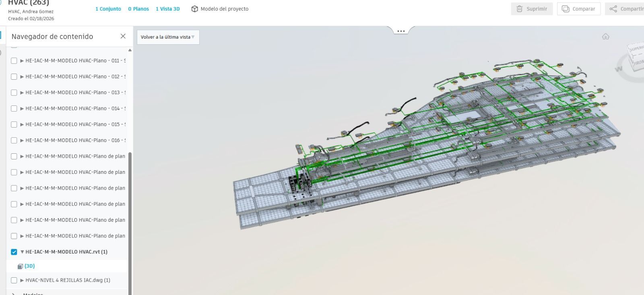Check the Plano - 016 checkbox

click(x=14, y=140)
